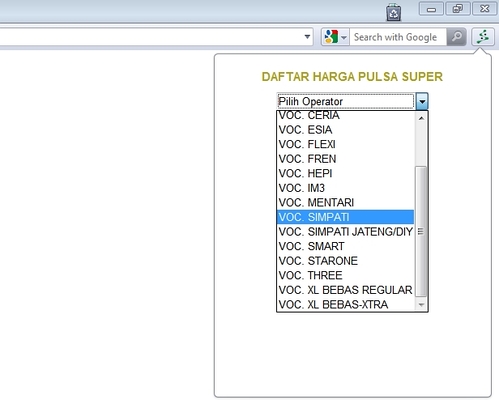The height and width of the screenshot is (408, 499).
Task: Click list scrollbar up arrow
Action: [x=421, y=118]
